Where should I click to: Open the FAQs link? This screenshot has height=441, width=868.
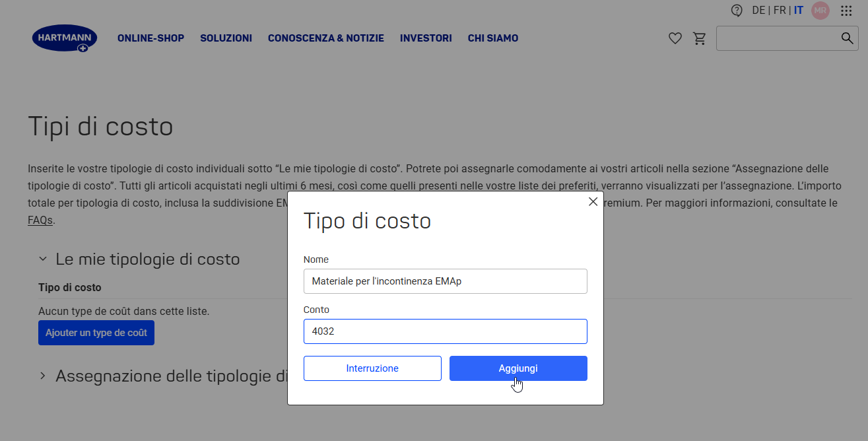40,220
